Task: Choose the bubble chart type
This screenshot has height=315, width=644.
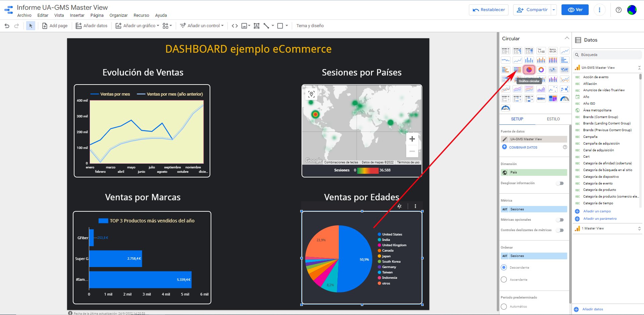Action: pos(565,89)
